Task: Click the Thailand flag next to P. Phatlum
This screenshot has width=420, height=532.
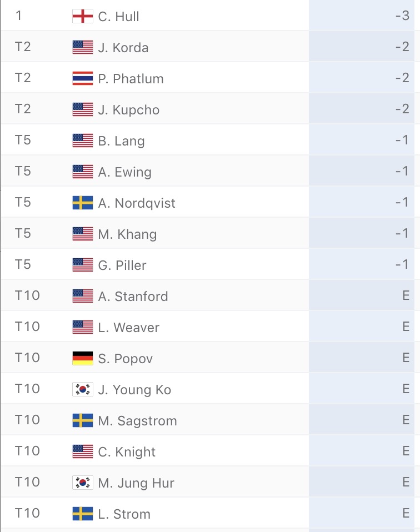Action: 83,78
